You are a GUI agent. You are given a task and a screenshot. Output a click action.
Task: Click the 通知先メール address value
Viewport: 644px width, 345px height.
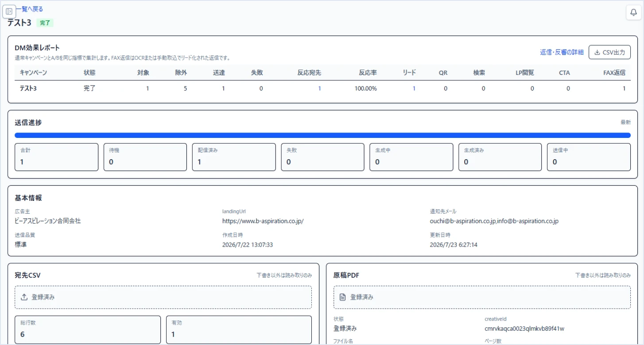coord(494,221)
